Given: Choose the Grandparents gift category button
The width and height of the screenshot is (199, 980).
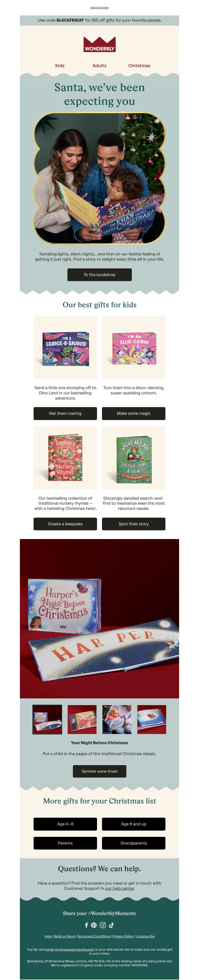Looking at the screenshot, I should point(134,843).
